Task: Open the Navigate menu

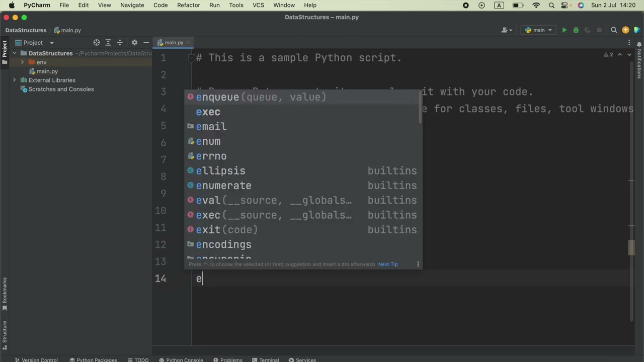Action: [132, 5]
